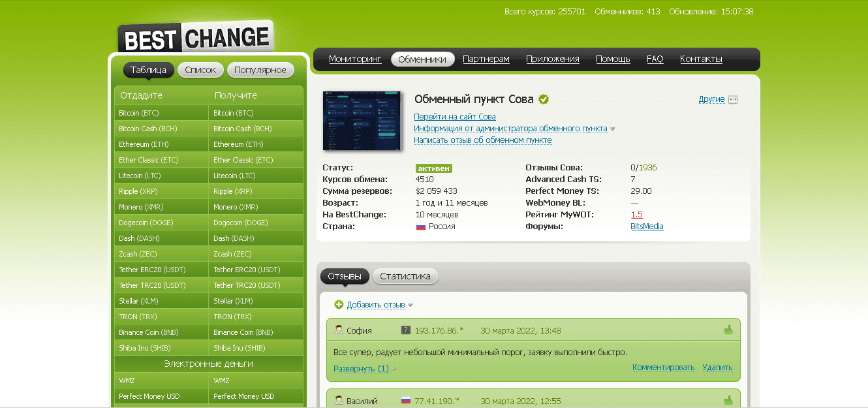868x408 pixels.
Task: Click the BestChange logo
Action: pos(194,39)
